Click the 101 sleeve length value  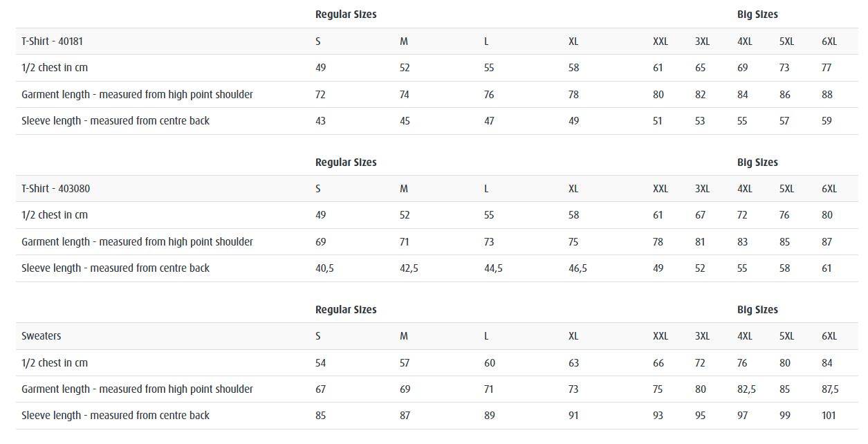[829, 416]
